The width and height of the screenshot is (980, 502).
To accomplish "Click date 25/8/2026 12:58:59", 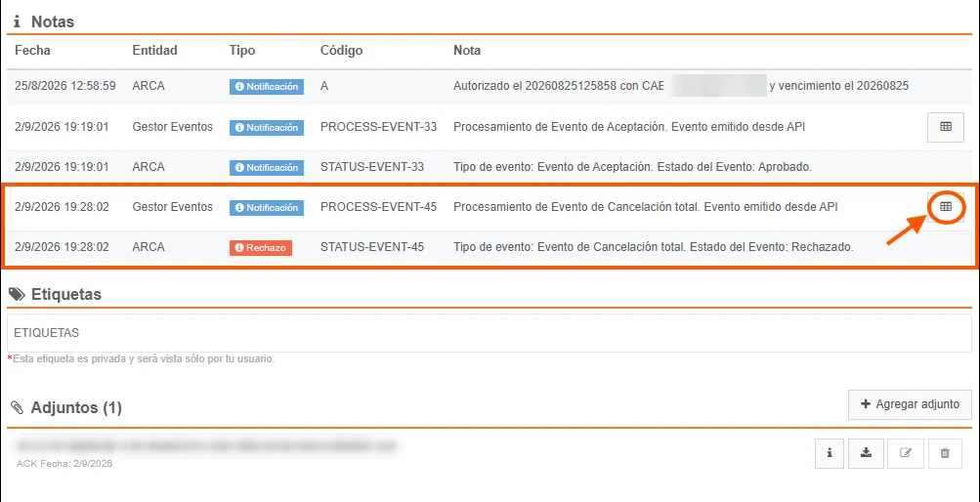I will click(x=65, y=86).
